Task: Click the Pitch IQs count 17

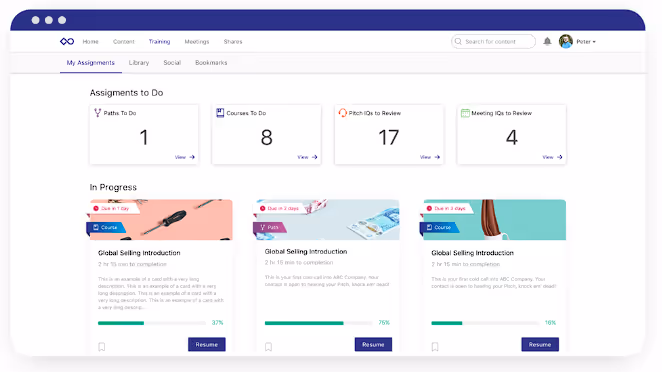Action: click(x=388, y=138)
